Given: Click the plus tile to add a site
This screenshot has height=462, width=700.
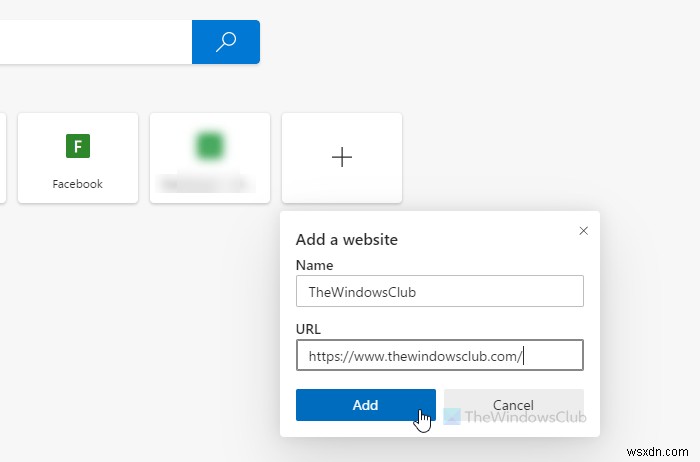Looking at the screenshot, I should pyautogui.click(x=342, y=158).
